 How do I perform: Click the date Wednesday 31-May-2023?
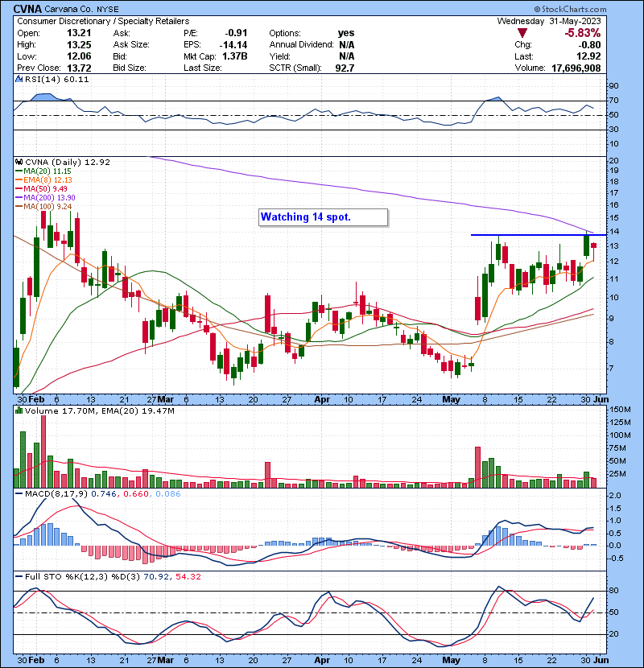pyautogui.click(x=549, y=21)
